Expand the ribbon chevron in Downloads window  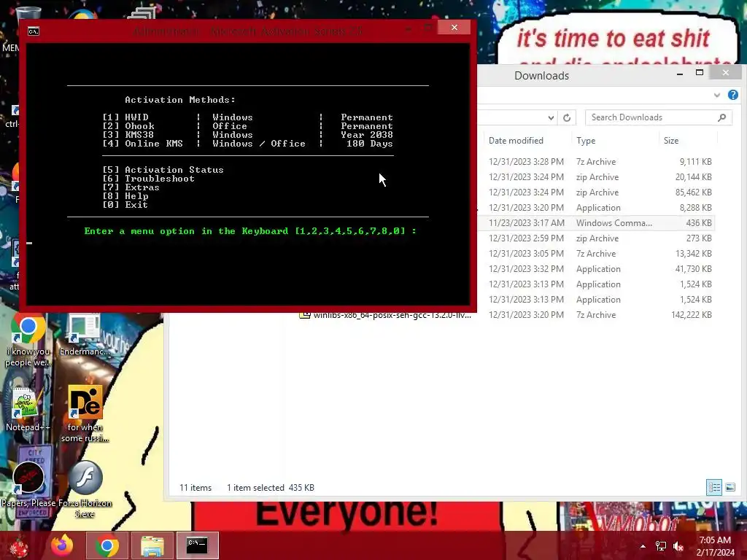716,96
